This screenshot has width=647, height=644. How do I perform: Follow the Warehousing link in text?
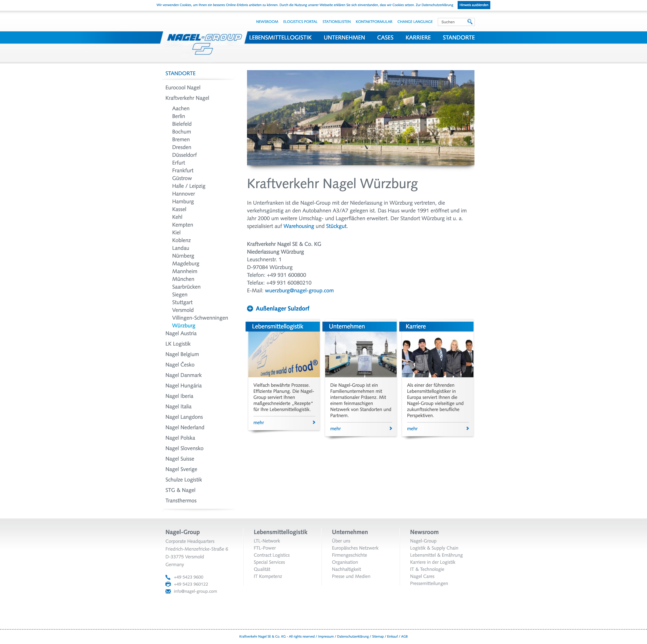(298, 226)
